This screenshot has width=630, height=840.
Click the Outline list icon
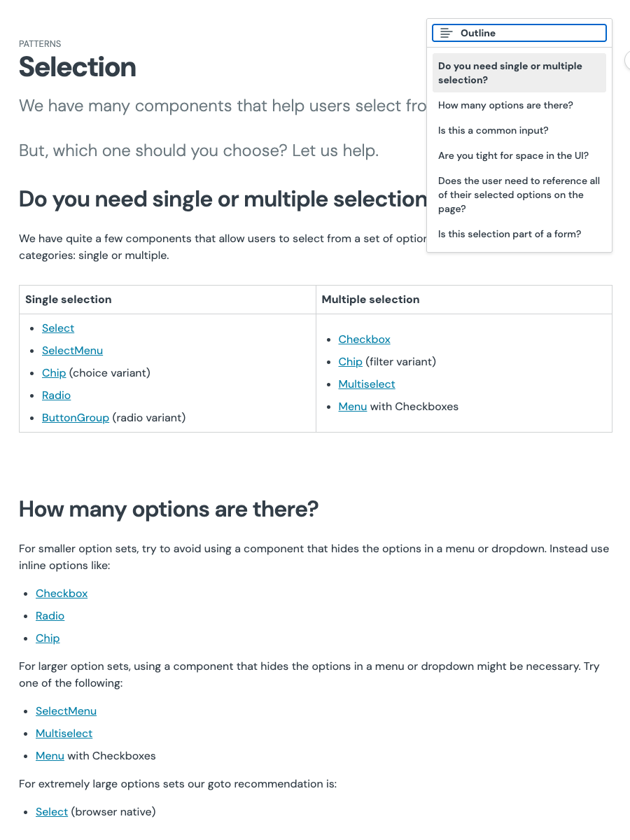click(x=446, y=33)
